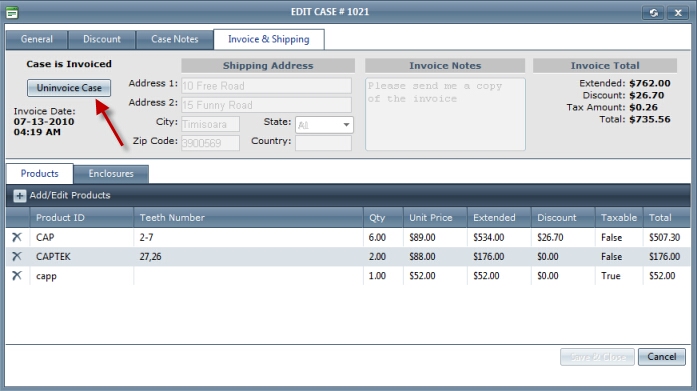Click total $507.30 cell
This screenshot has height=391, width=697.
[x=667, y=237]
